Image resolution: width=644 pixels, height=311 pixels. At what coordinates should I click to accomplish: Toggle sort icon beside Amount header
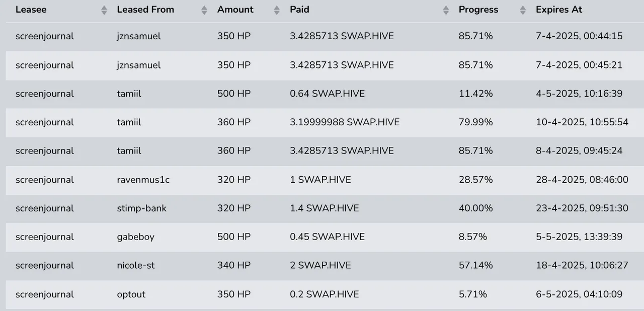[x=277, y=10]
